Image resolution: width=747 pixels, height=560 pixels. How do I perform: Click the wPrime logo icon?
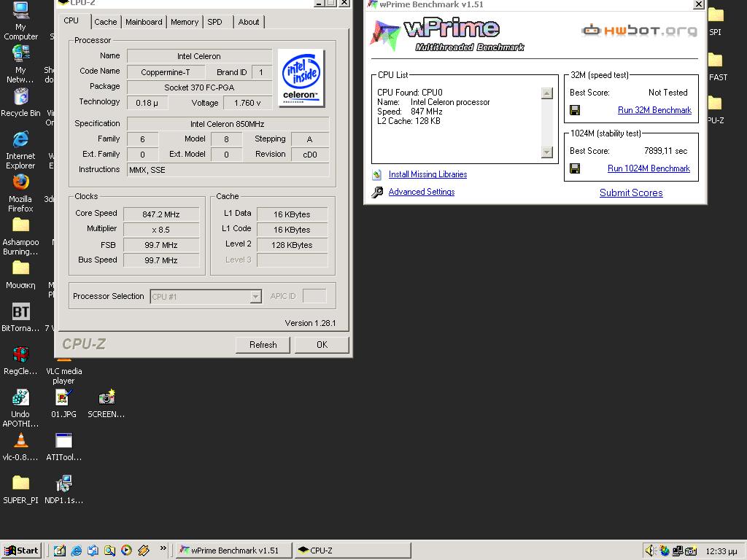point(385,34)
